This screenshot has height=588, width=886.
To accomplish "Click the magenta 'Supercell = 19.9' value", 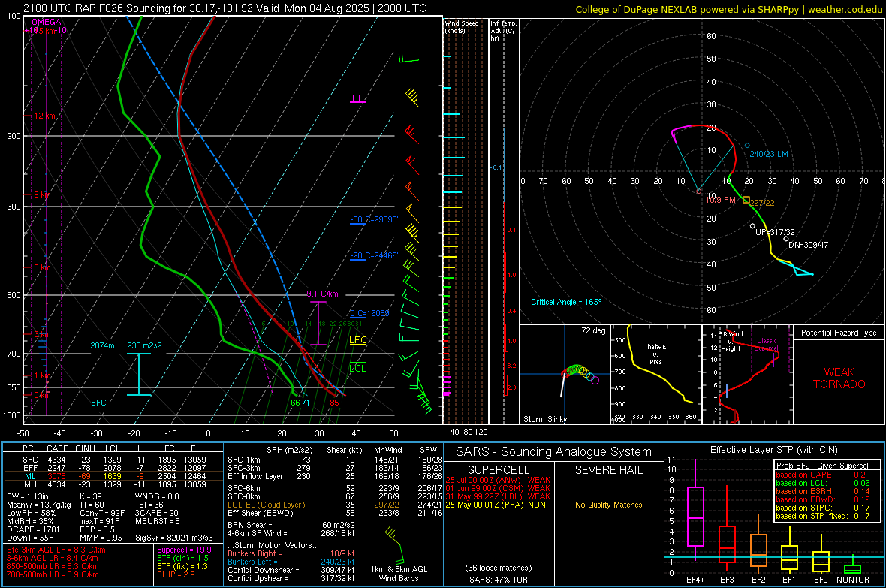I will coord(184,550).
